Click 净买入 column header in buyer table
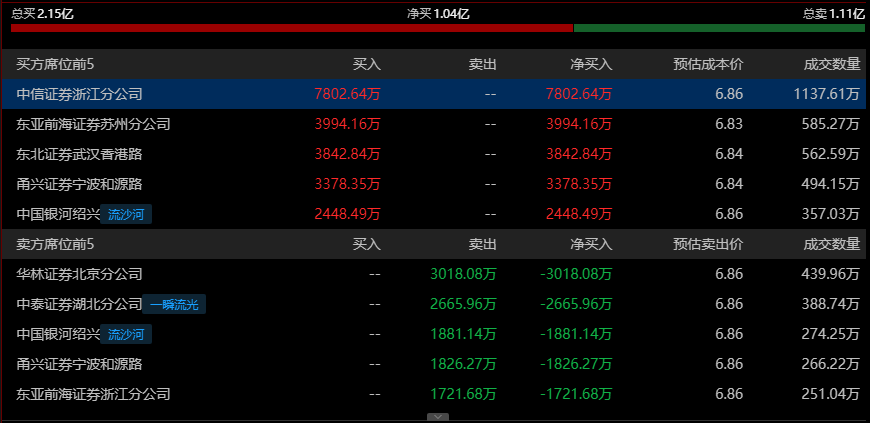The image size is (870, 423). point(591,64)
